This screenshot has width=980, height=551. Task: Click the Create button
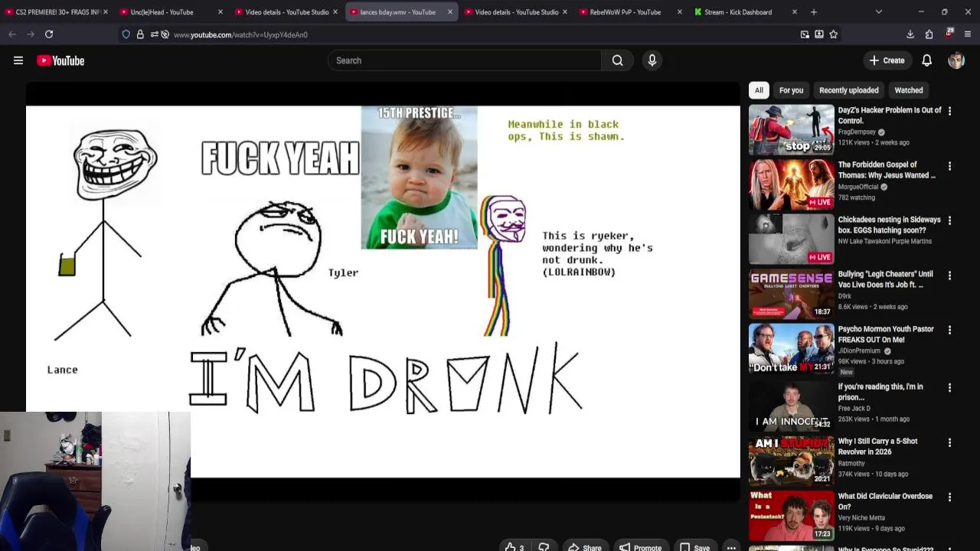887,60
